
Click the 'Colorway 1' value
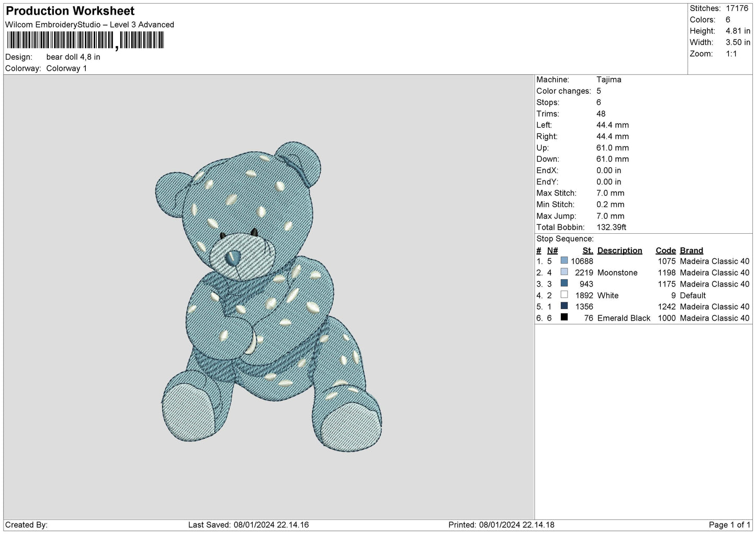(66, 69)
